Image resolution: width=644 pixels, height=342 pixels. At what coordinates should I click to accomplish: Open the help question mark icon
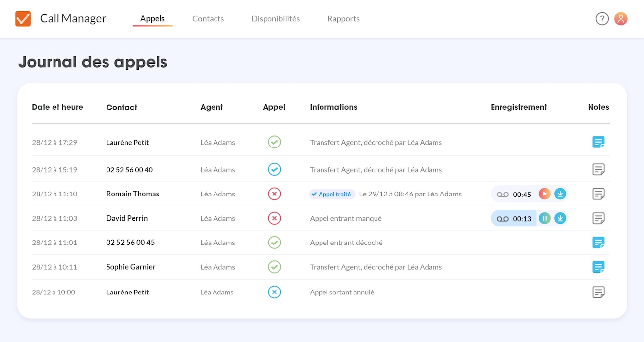602,18
